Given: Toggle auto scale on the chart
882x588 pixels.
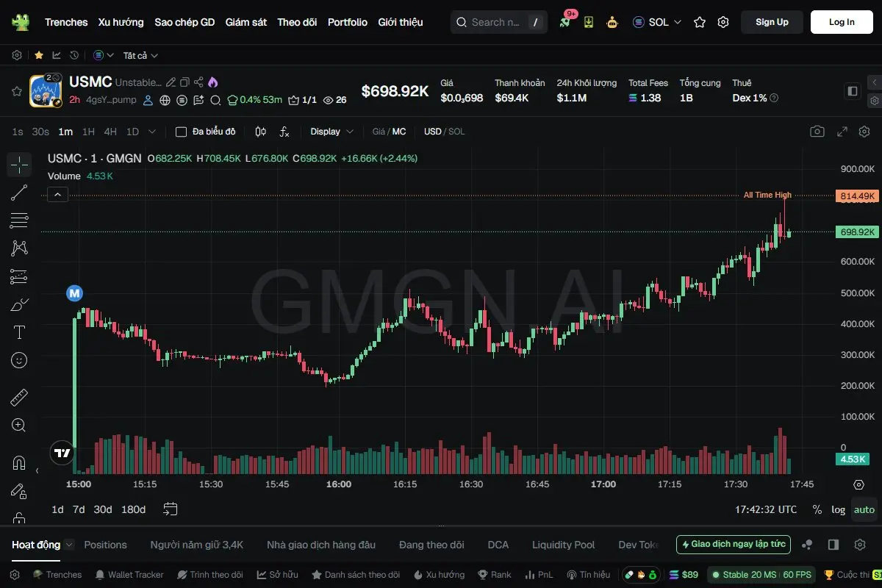Looking at the screenshot, I should (x=864, y=509).
